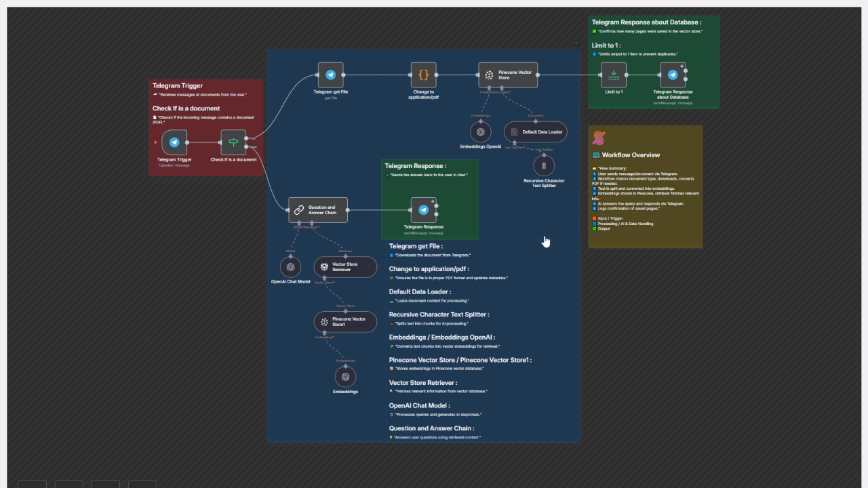868x488 pixels.
Task: Click the Pinecone Vector Store node
Action: [x=507, y=75]
